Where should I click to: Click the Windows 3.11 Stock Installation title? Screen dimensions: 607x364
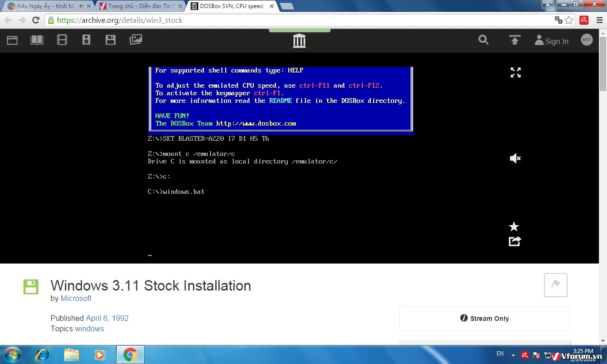pyautogui.click(x=151, y=286)
